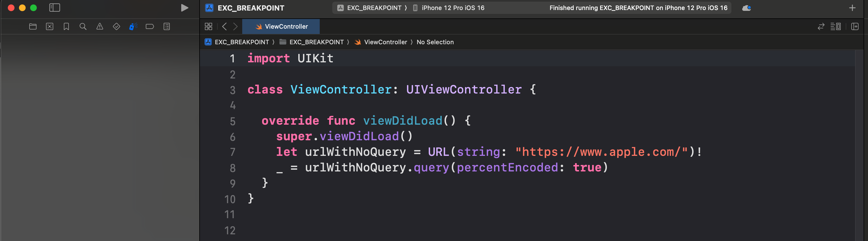Add a new editor pane on right
868x241 pixels.
[x=855, y=27]
